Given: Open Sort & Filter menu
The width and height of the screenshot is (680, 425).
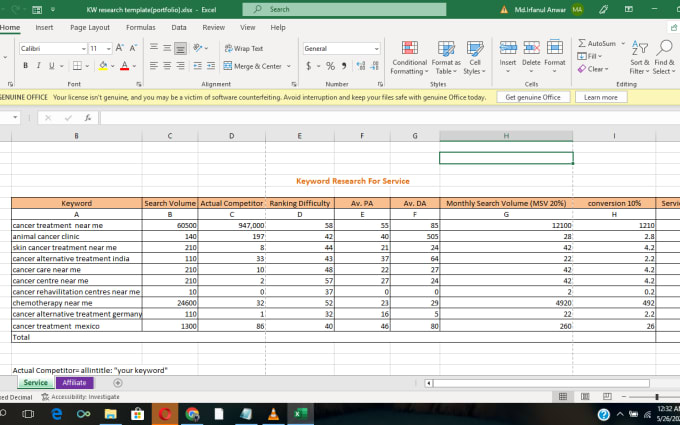Looking at the screenshot, I should point(639,58).
